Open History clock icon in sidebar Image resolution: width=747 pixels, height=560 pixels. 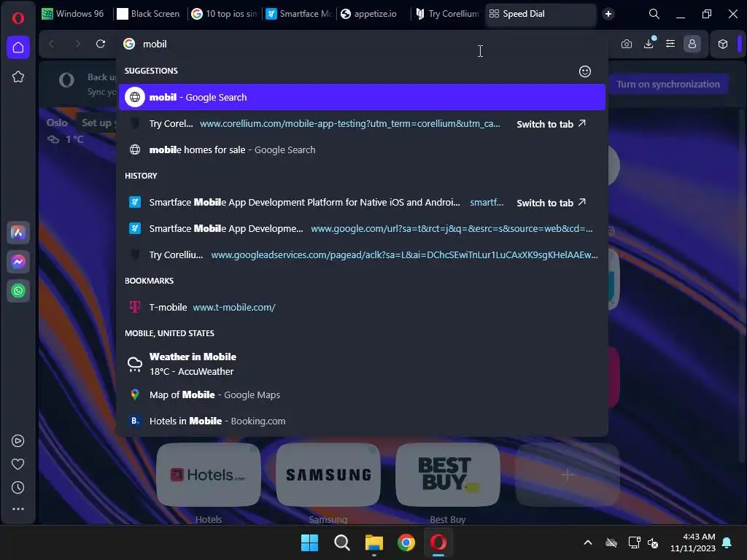(x=18, y=487)
